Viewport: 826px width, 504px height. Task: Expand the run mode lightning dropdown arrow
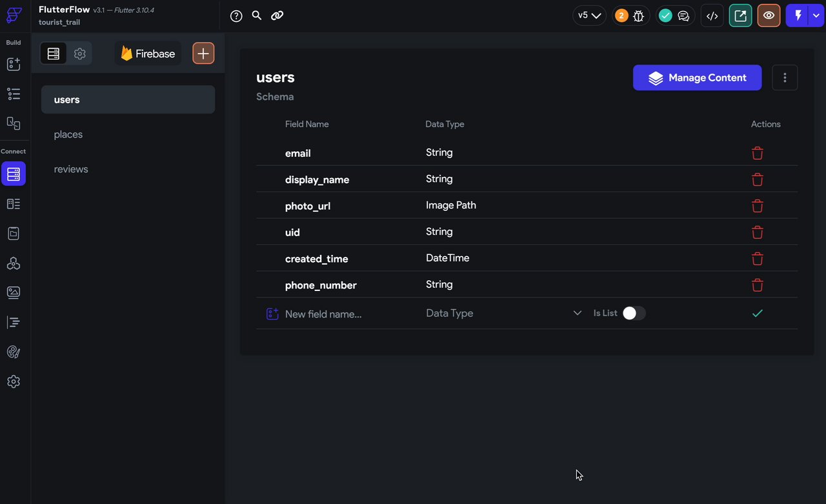pyautogui.click(x=816, y=16)
